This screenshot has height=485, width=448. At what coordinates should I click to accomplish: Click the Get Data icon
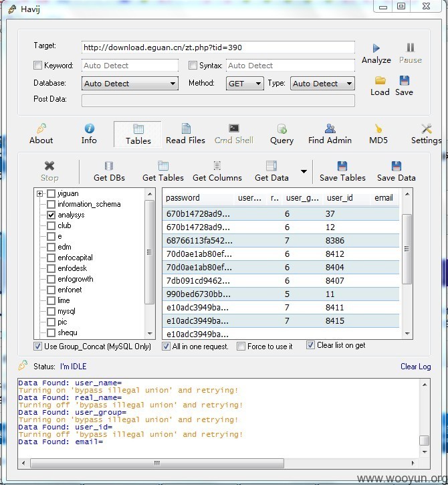271,166
